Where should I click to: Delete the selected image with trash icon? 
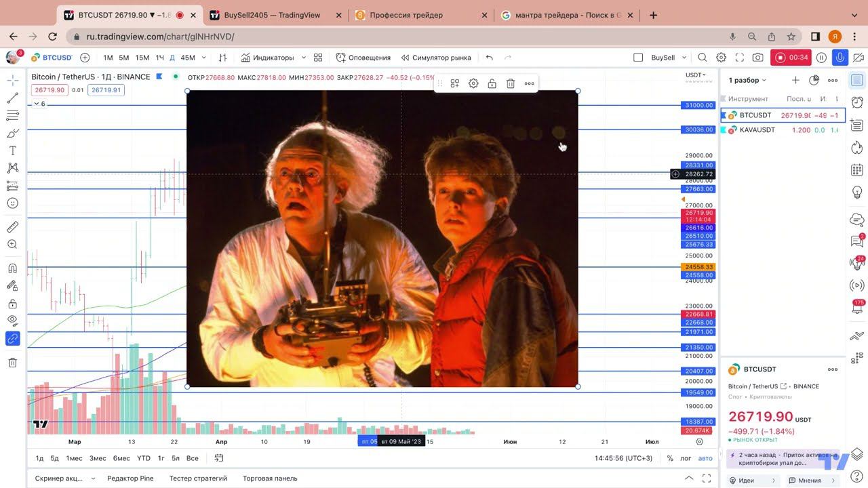point(511,83)
